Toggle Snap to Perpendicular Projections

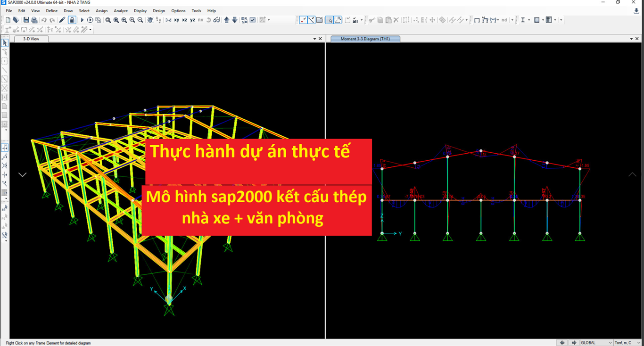pos(5,174)
